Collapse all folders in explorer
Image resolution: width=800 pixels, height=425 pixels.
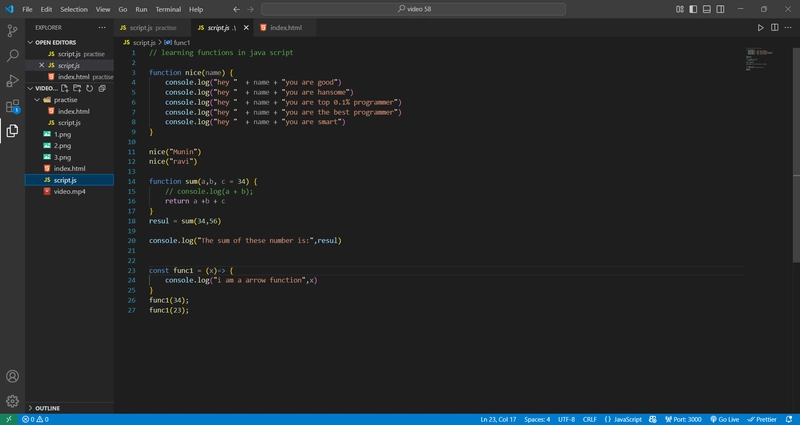[x=102, y=88]
